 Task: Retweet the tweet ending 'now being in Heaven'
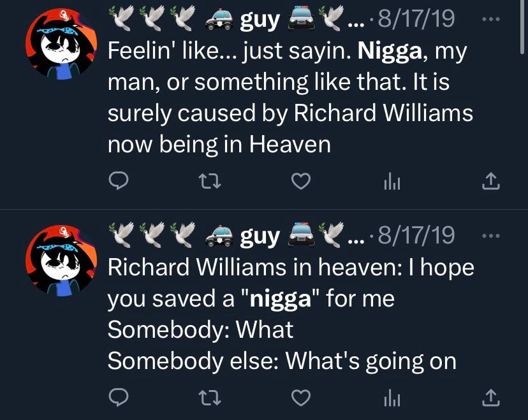click(x=210, y=181)
